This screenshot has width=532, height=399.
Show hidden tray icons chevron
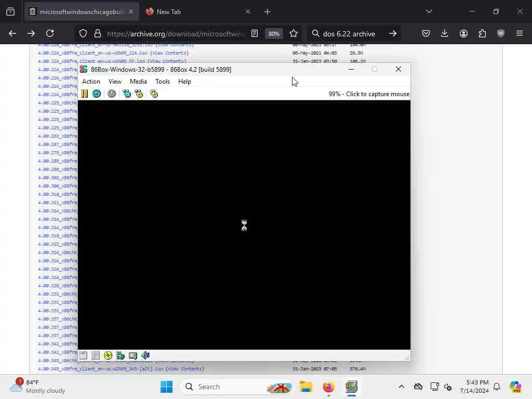tap(402, 387)
